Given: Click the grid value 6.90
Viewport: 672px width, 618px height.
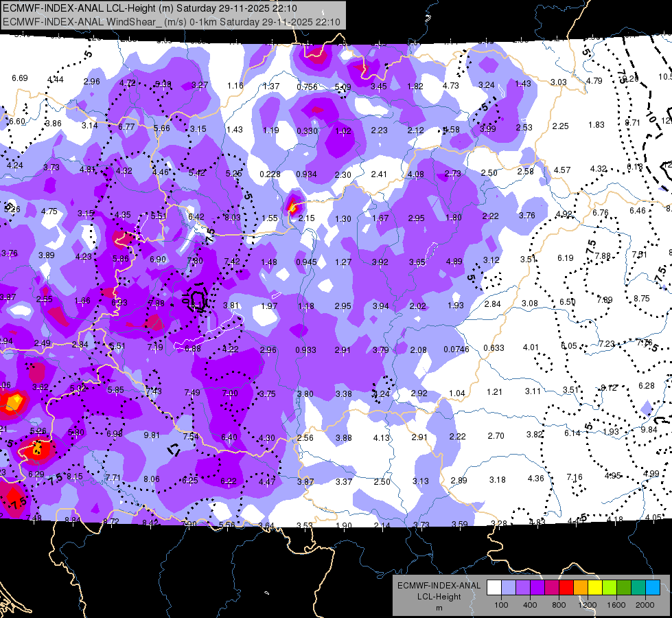Looking at the screenshot, I should pyautogui.click(x=158, y=260).
